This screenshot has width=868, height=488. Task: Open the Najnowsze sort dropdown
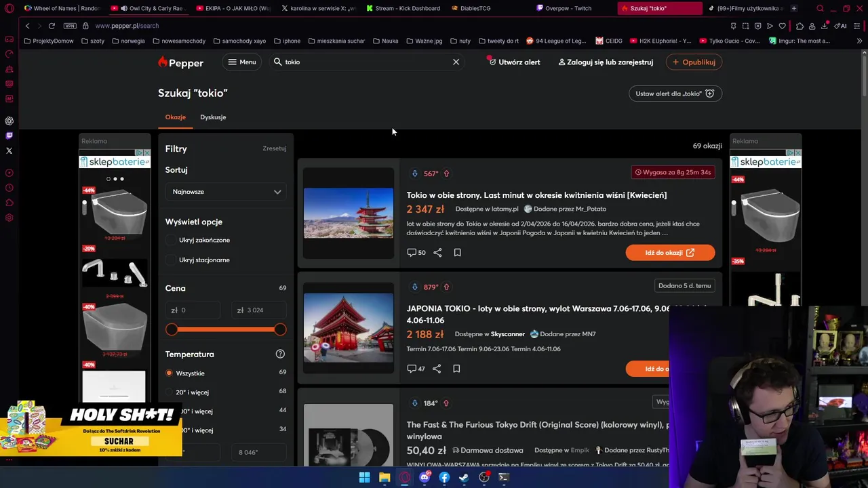tap(226, 192)
